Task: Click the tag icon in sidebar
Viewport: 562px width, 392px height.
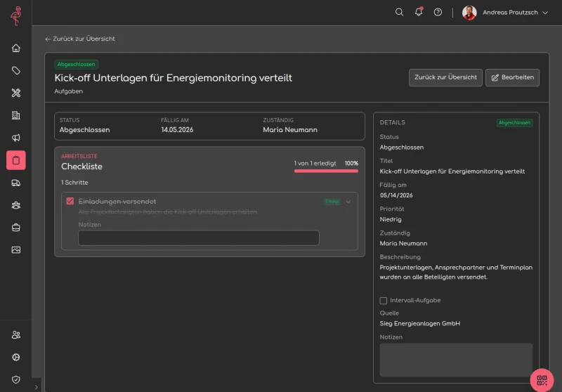Action: pyautogui.click(x=15, y=70)
